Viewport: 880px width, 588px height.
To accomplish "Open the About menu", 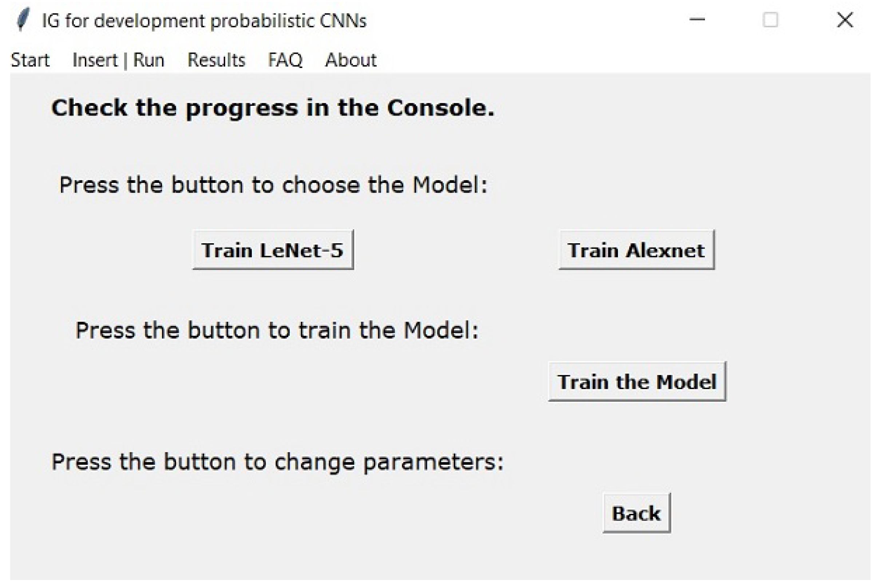I will (350, 60).
